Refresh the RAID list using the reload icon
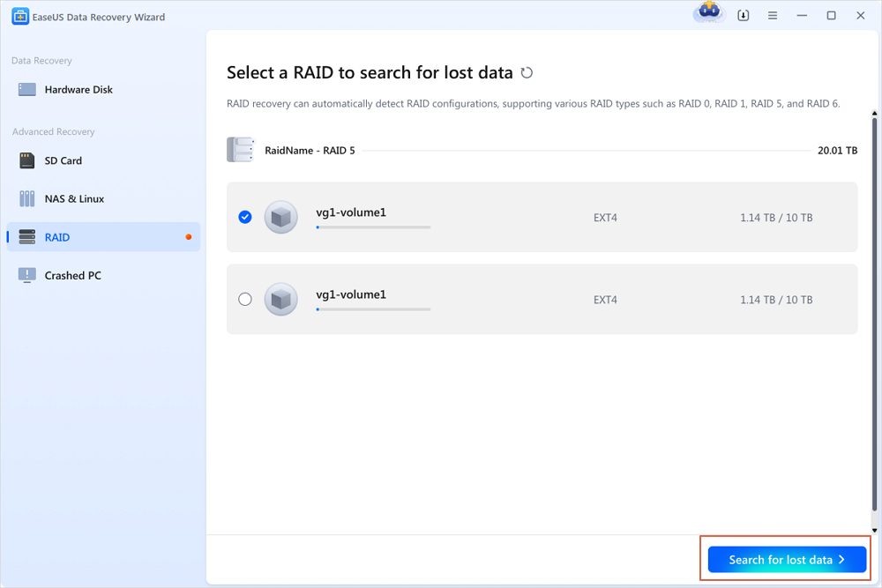882x588 pixels. tap(527, 72)
